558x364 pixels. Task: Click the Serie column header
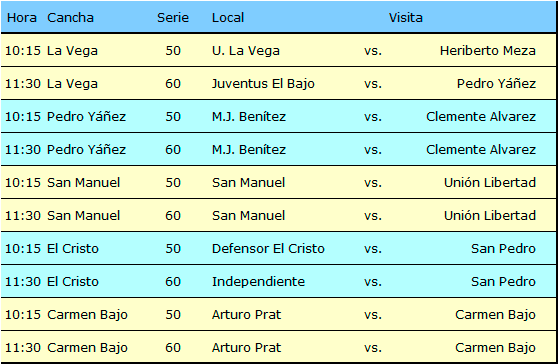pos(173,17)
